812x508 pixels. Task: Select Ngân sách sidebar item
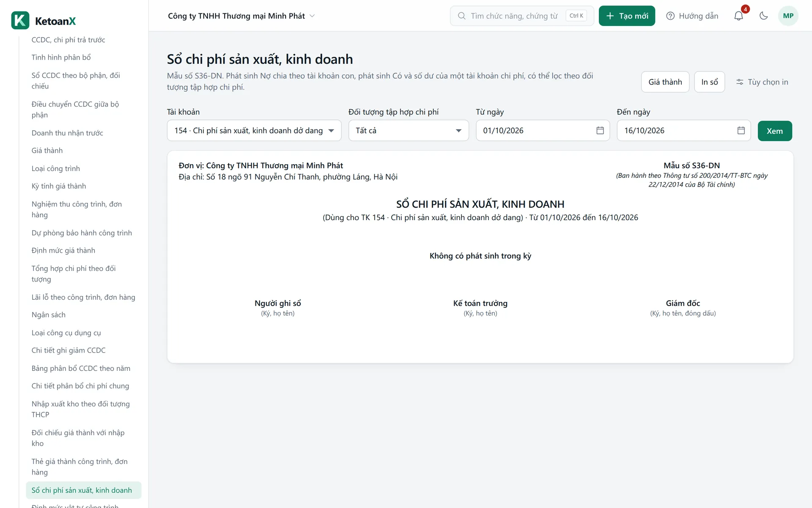tap(49, 315)
